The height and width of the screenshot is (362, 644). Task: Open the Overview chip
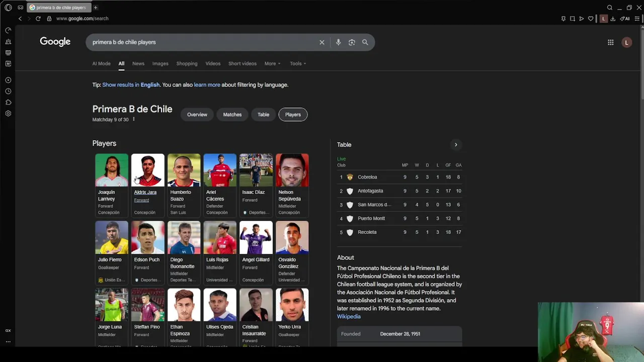(197, 115)
